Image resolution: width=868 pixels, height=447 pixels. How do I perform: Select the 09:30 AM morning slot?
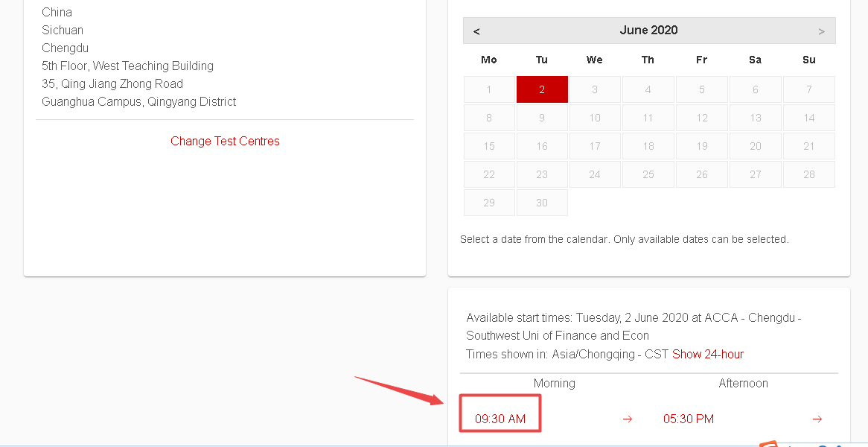click(500, 419)
